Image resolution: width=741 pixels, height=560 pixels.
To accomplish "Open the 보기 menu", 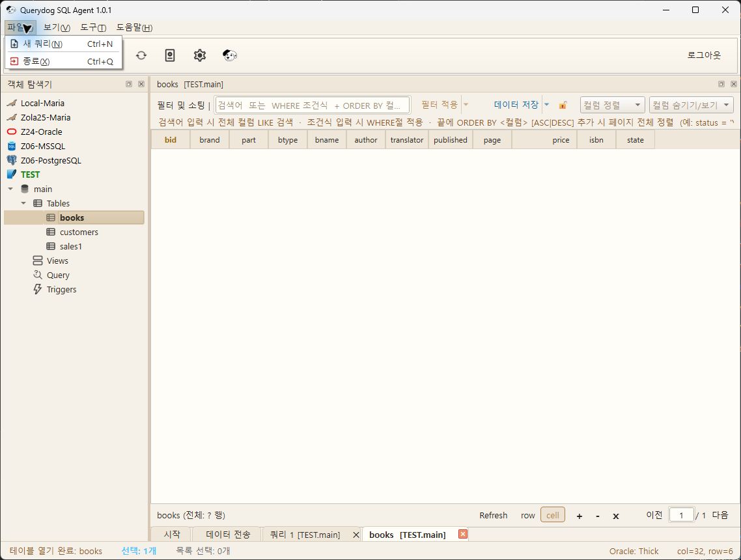I will (x=57, y=27).
